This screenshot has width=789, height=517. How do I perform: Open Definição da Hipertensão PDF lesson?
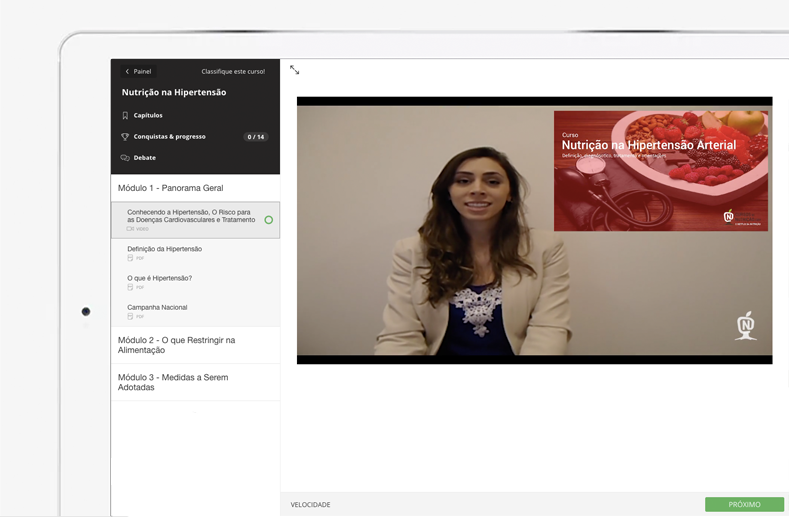click(195, 253)
